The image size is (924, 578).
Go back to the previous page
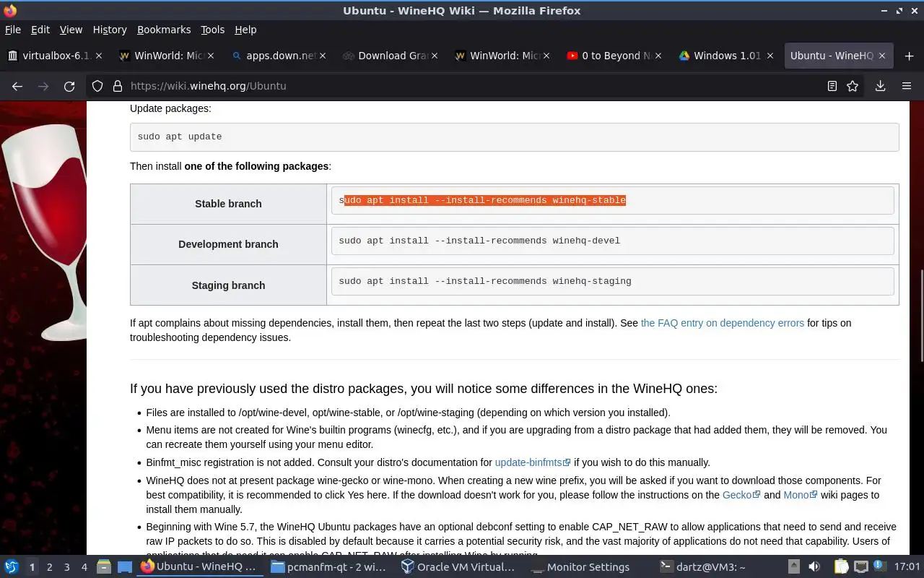pyautogui.click(x=17, y=86)
